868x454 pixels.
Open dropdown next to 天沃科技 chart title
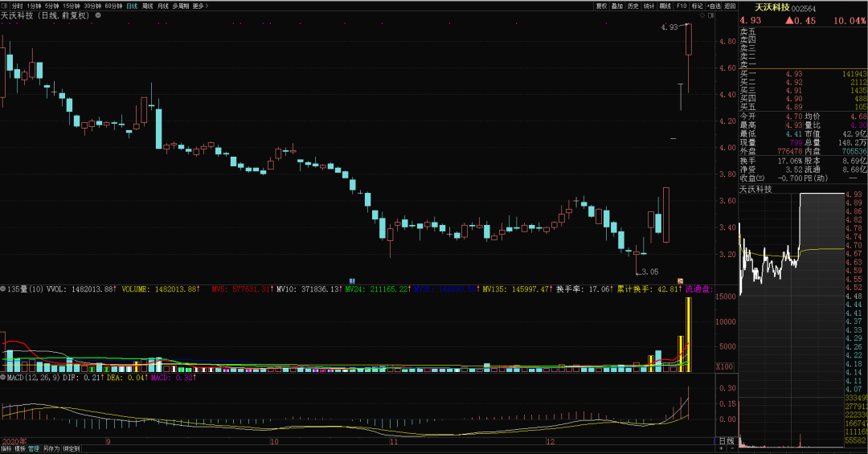click(98, 15)
